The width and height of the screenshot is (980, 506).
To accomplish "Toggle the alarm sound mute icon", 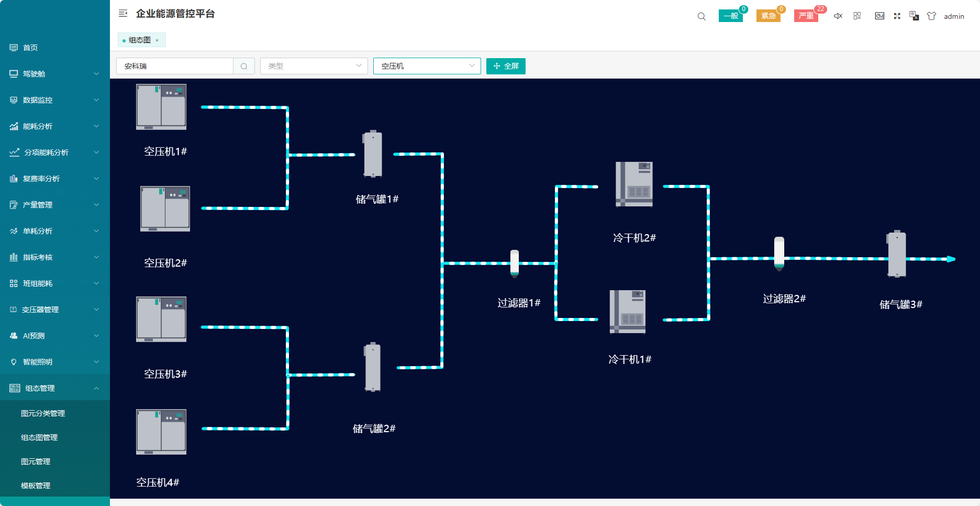I will coord(838,16).
